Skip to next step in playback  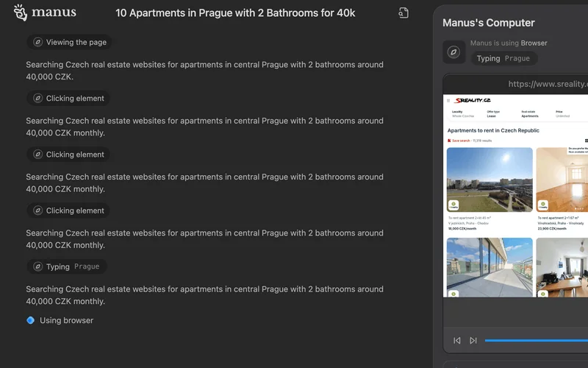tap(473, 340)
